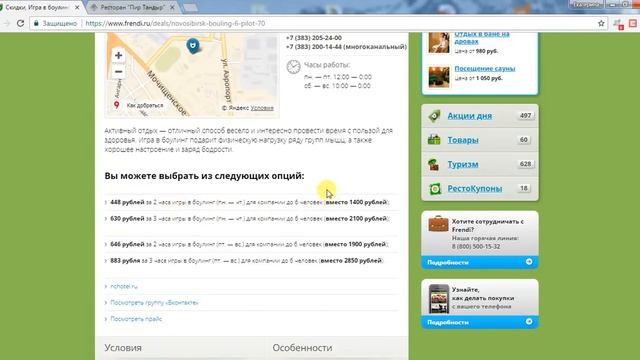Click the wood-fired bath offer thumbnail

click(x=439, y=43)
